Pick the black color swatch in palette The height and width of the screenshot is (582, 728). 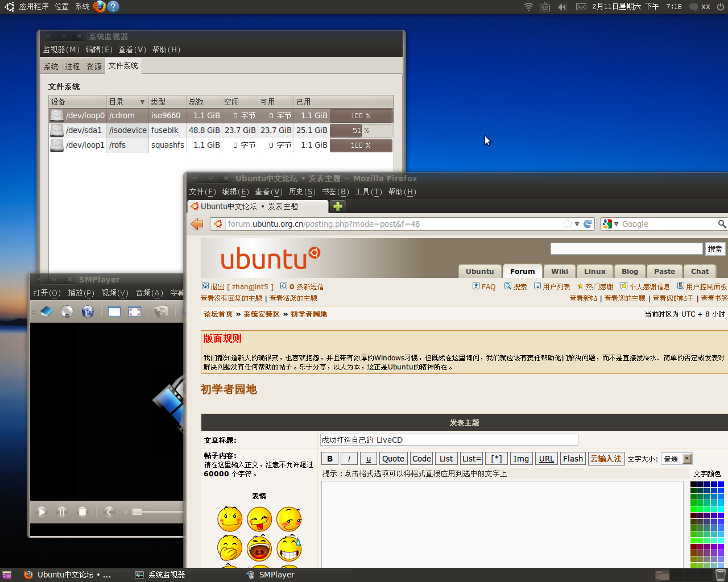(x=693, y=484)
